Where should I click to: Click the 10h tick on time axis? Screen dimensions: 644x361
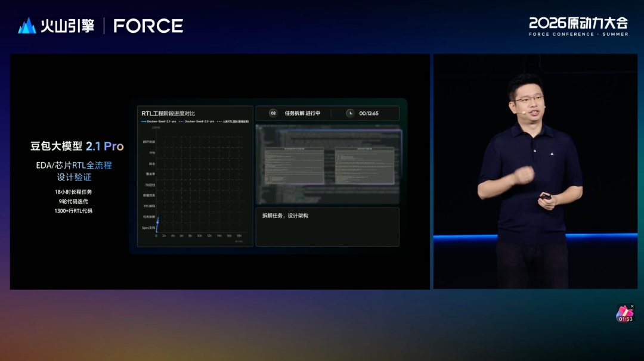coord(199,236)
